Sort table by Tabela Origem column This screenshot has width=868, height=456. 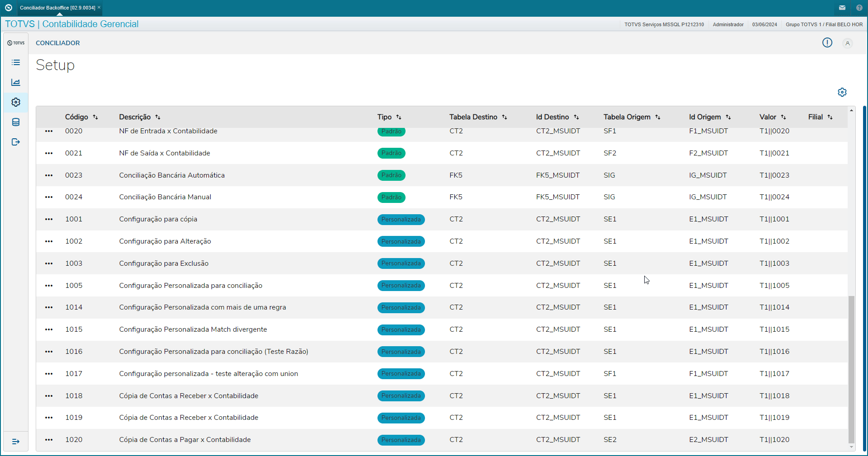pos(658,117)
